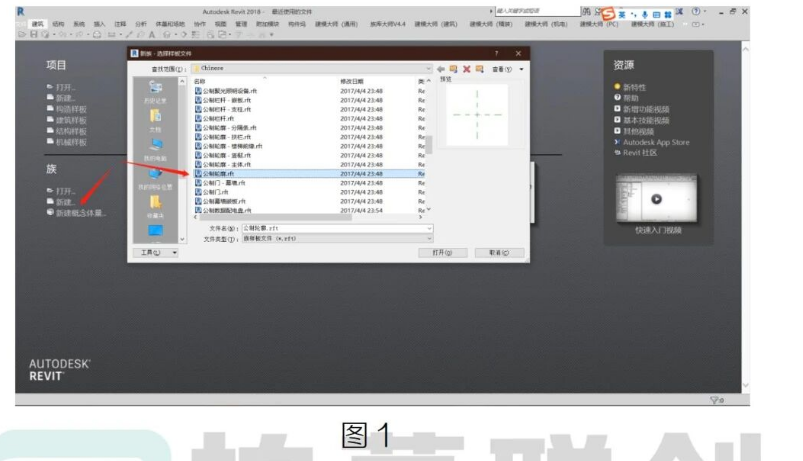Create a new folder with the dialog icon
Screen dimensions: 803x461
click(x=479, y=69)
